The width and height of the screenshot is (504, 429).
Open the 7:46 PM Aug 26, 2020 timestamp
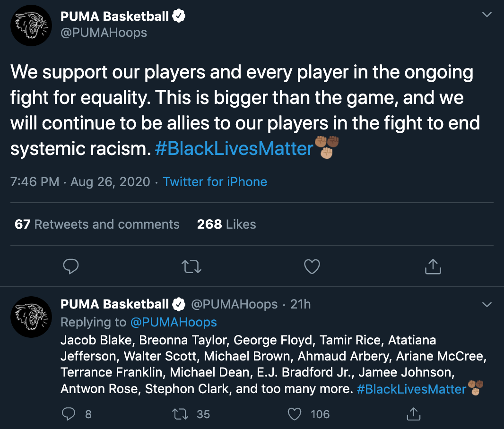click(80, 182)
